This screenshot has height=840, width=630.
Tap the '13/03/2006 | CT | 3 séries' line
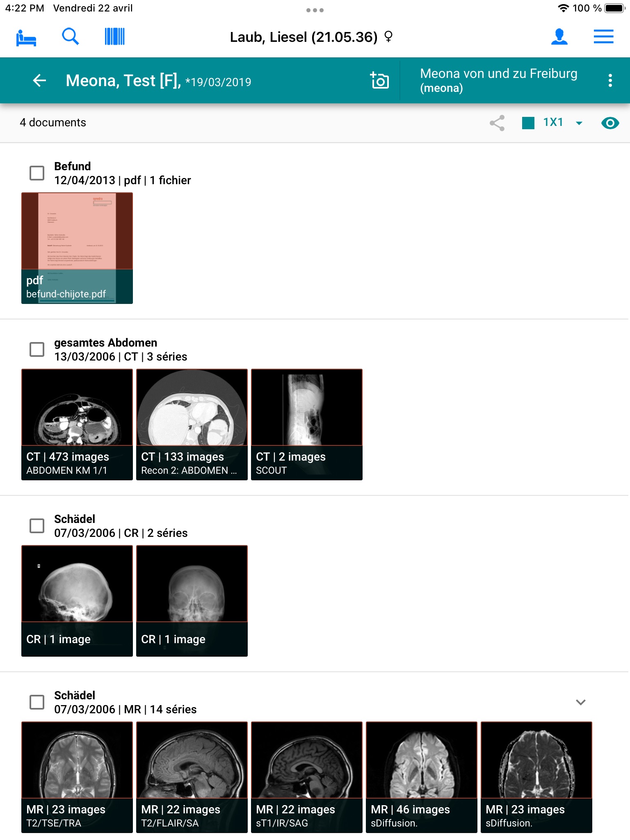[x=121, y=356]
